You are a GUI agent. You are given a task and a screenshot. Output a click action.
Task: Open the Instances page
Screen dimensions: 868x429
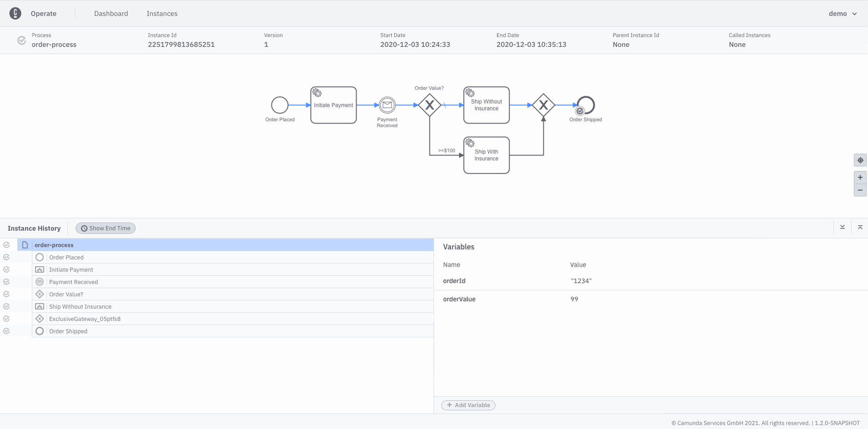[162, 13]
